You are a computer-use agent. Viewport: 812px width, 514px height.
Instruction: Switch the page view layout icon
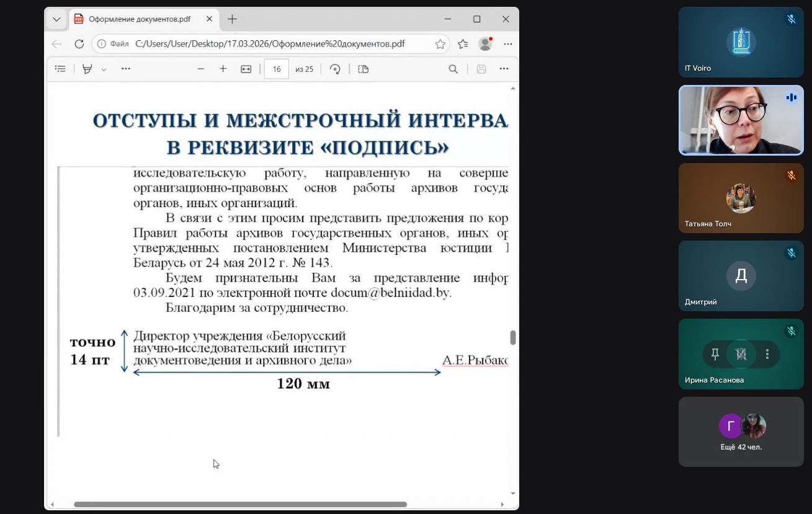click(364, 69)
